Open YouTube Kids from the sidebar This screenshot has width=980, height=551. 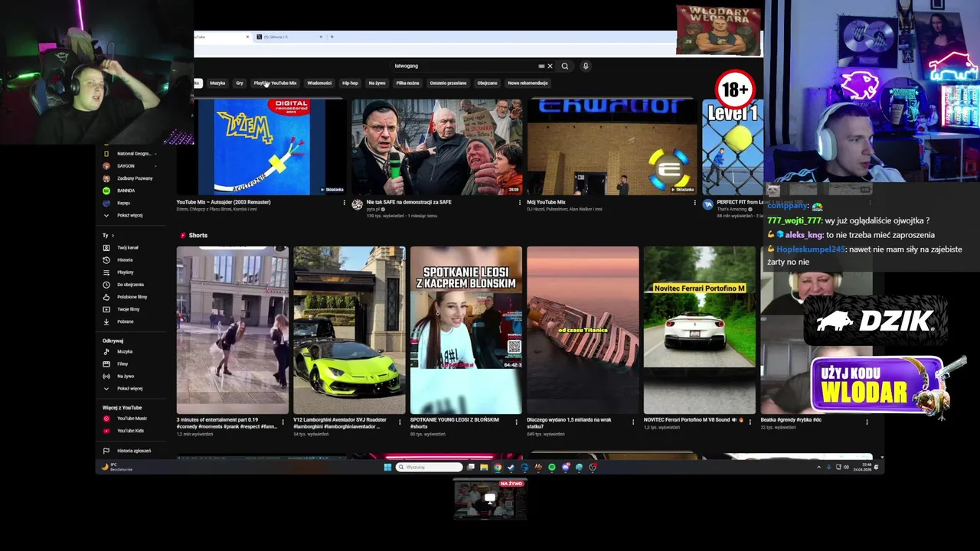pyautogui.click(x=129, y=431)
